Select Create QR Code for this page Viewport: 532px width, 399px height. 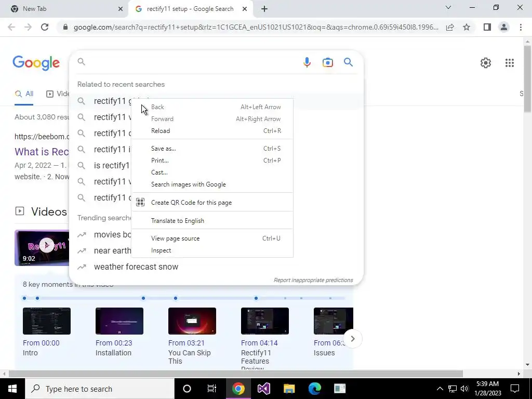[x=212, y=203]
